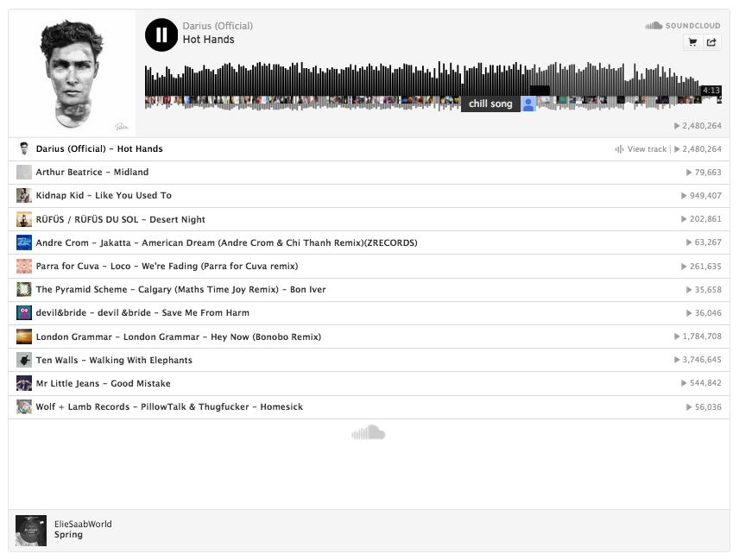Image resolution: width=739 pixels, height=560 pixels.
Task: Open Hot Hands track title link
Action: pos(208,40)
